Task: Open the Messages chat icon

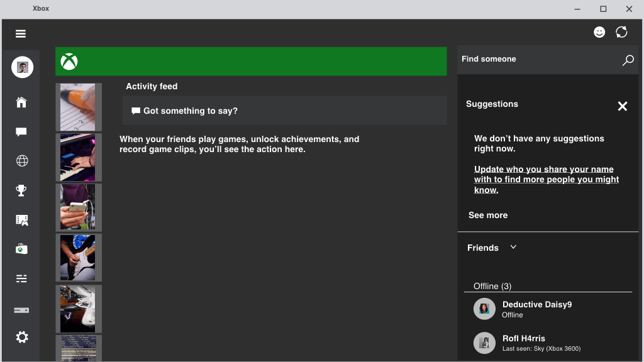Action: 21,132
